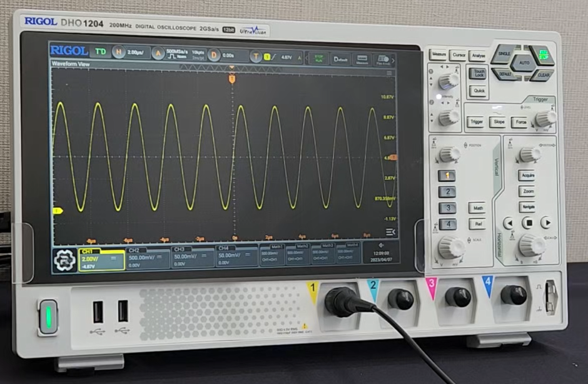Push the navigate play-backward arrow key

[509, 223]
